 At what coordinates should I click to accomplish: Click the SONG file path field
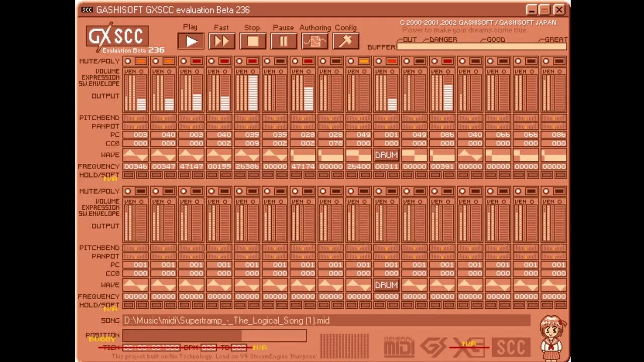click(x=327, y=320)
